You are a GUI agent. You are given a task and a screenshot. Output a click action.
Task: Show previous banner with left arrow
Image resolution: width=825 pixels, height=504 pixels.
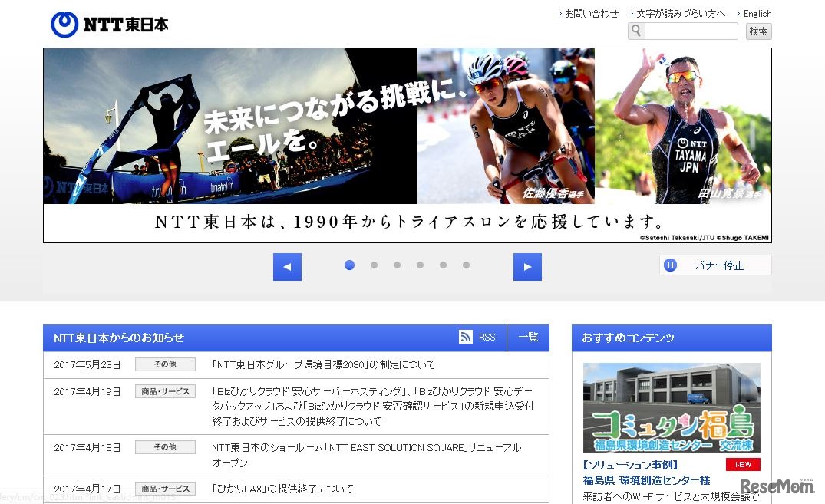287,267
